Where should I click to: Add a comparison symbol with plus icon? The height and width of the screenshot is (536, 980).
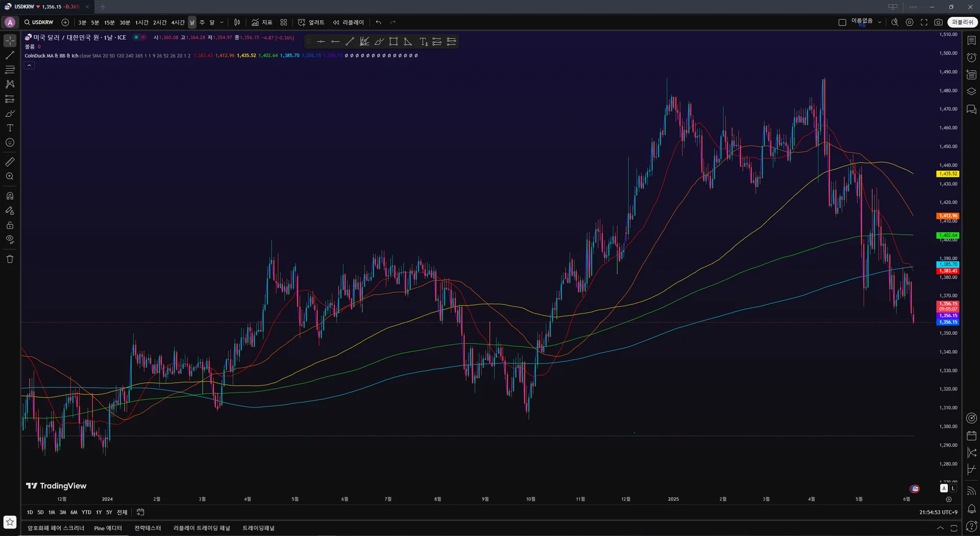65,22
